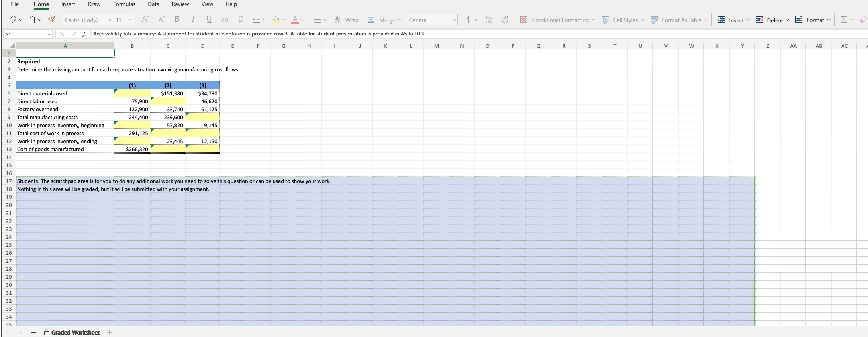
Task: Select yellow Direct materials used cell for (1)
Action: pyautogui.click(x=132, y=93)
